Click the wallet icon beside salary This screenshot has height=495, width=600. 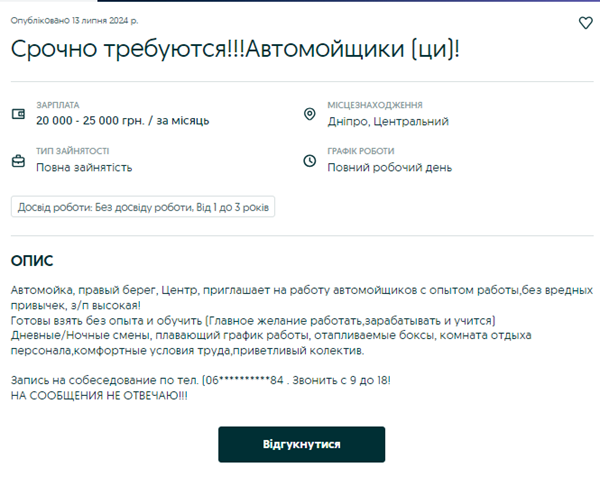(18, 113)
